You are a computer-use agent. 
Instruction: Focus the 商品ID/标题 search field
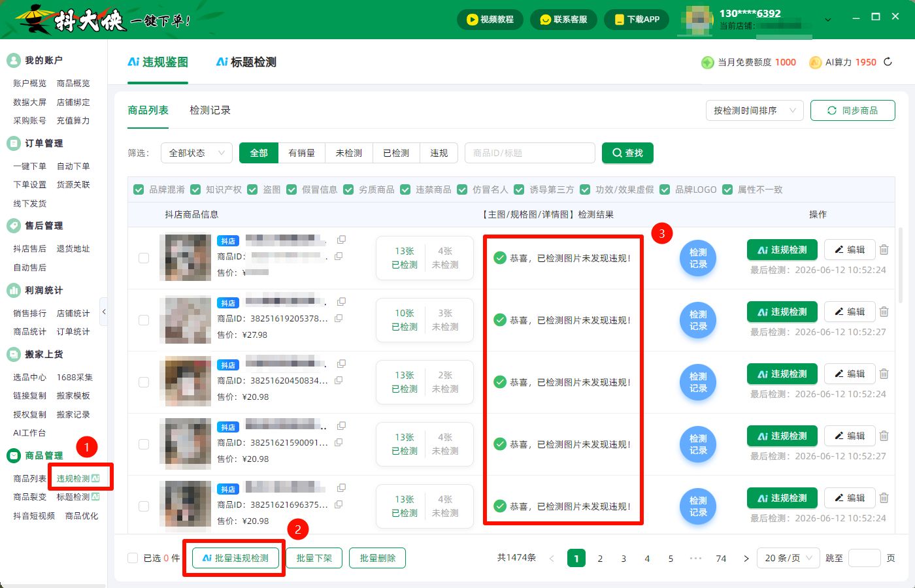pyautogui.click(x=530, y=153)
